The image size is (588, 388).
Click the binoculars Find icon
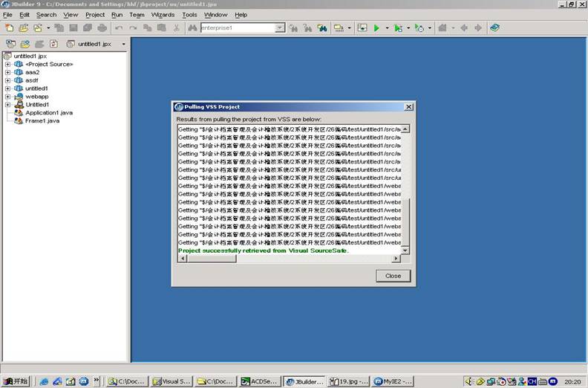[192, 28]
